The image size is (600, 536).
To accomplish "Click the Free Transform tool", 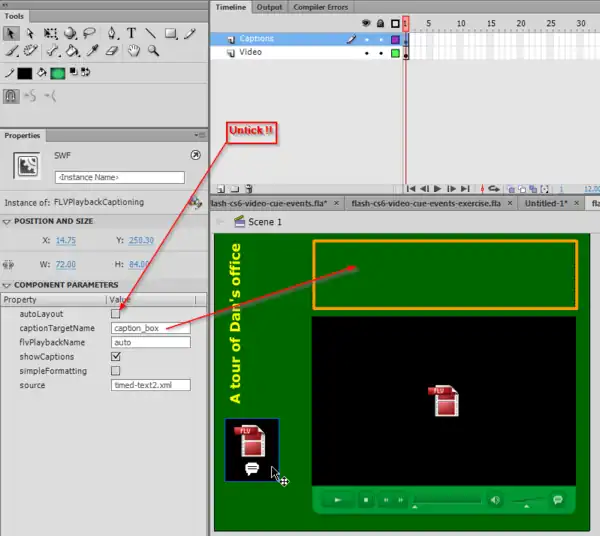I will coord(50,33).
